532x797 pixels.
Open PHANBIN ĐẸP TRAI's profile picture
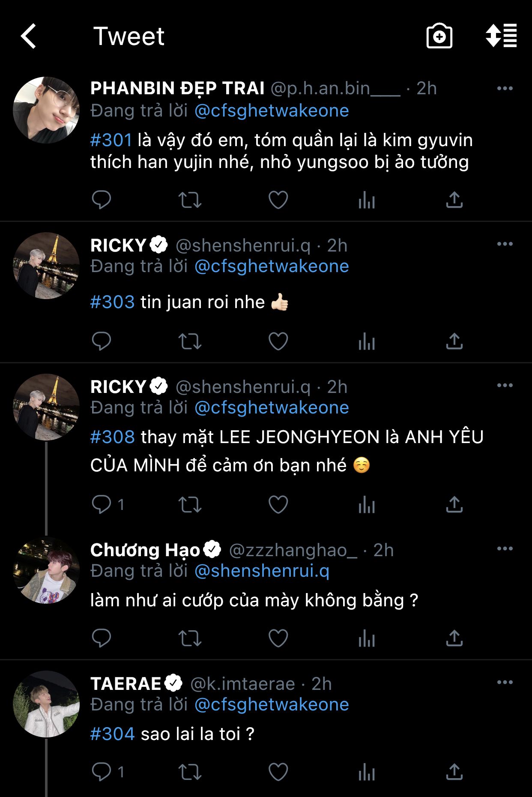(x=46, y=110)
